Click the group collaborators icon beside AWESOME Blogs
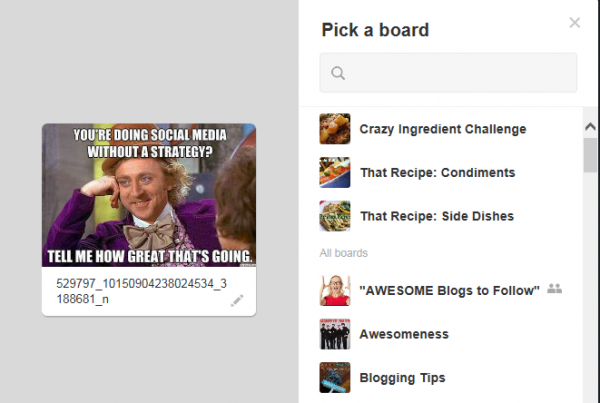Screen dimensions: 600x403 click(554, 288)
